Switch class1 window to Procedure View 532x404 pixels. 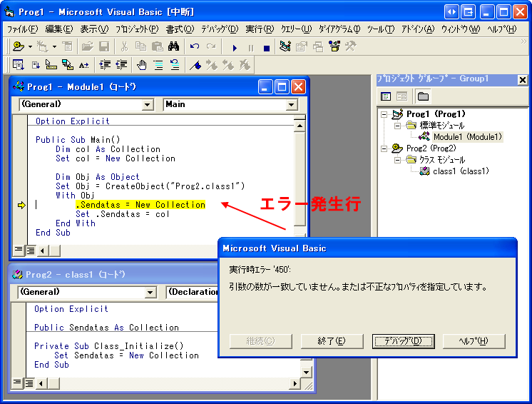coord(17,383)
